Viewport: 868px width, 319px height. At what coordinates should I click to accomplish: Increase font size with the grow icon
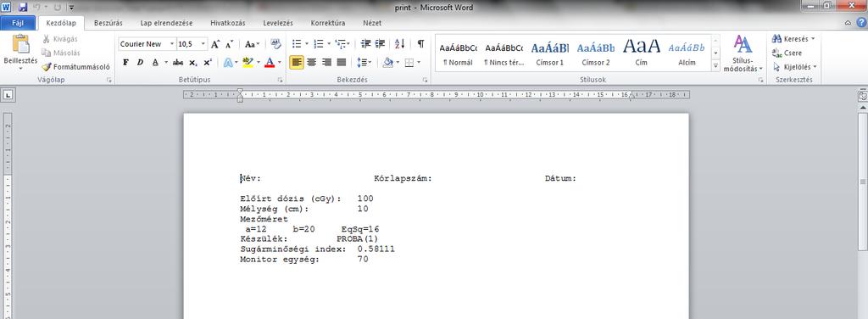215,44
